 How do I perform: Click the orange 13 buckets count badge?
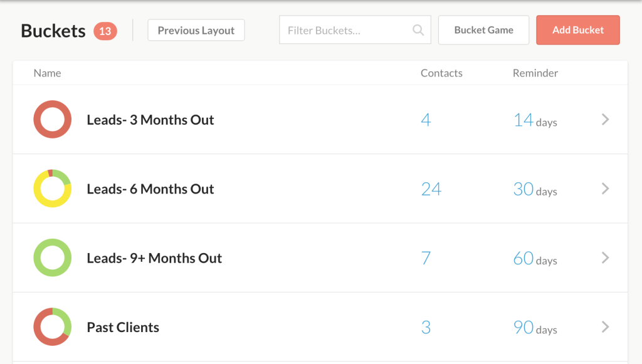pos(105,31)
